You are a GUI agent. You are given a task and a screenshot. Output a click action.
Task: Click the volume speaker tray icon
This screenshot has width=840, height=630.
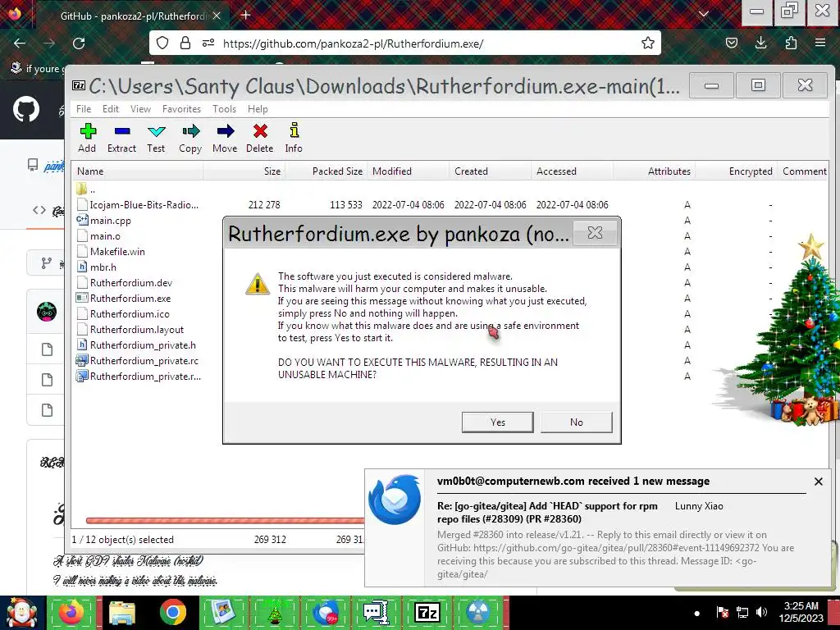761,612
